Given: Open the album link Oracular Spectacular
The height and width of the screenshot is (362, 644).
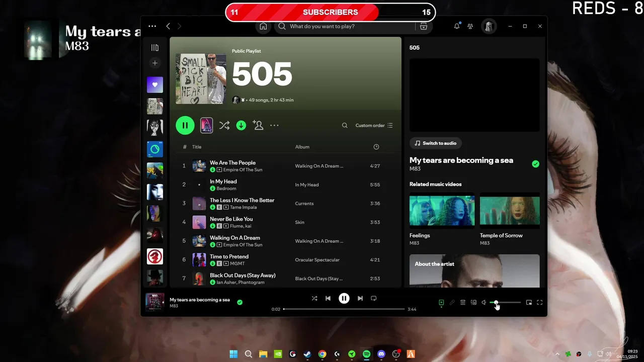Looking at the screenshot, I should [x=317, y=260].
